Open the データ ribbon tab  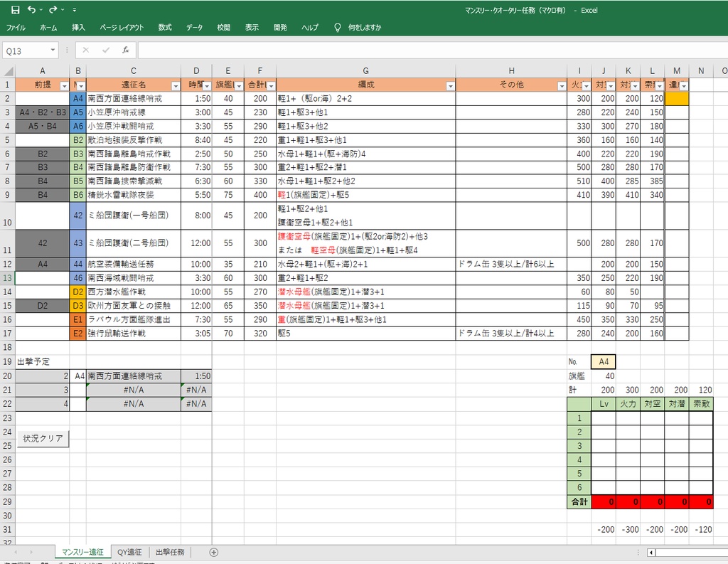point(195,28)
